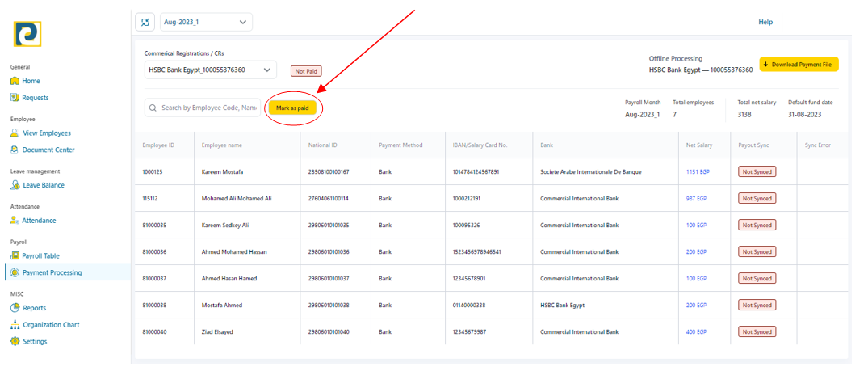Expand the Aug-2023_1 payroll month dropdown
Viewport: 868px width, 371px height.
(206, 22)
